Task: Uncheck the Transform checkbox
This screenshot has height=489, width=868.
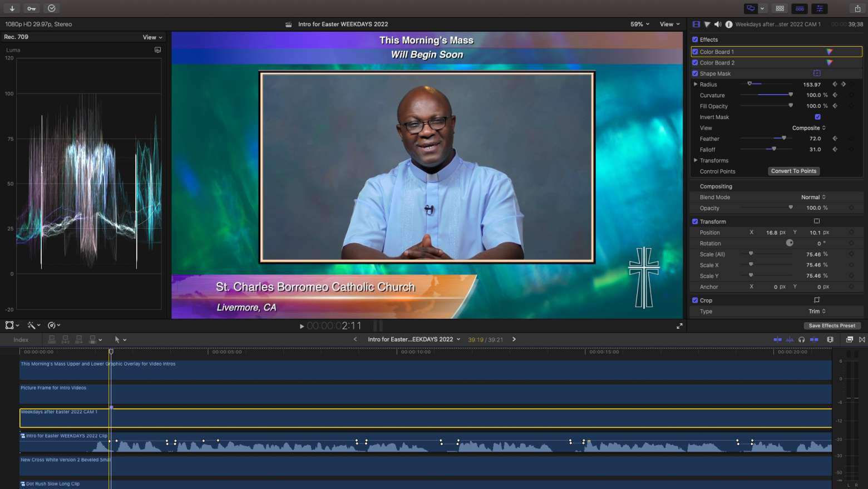Action: tap(695, 221)
